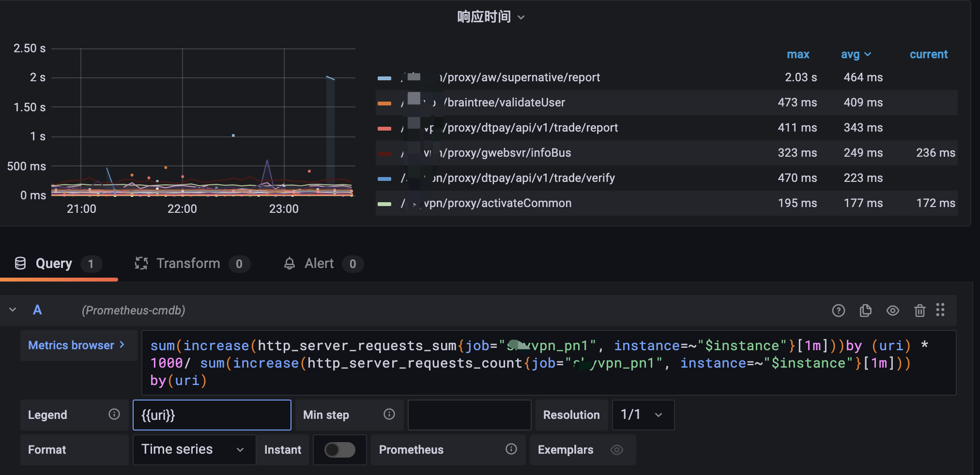Click the Legend info icon
Screen dimensions: 980x475
pyautogui.click(x=114, y=414)
